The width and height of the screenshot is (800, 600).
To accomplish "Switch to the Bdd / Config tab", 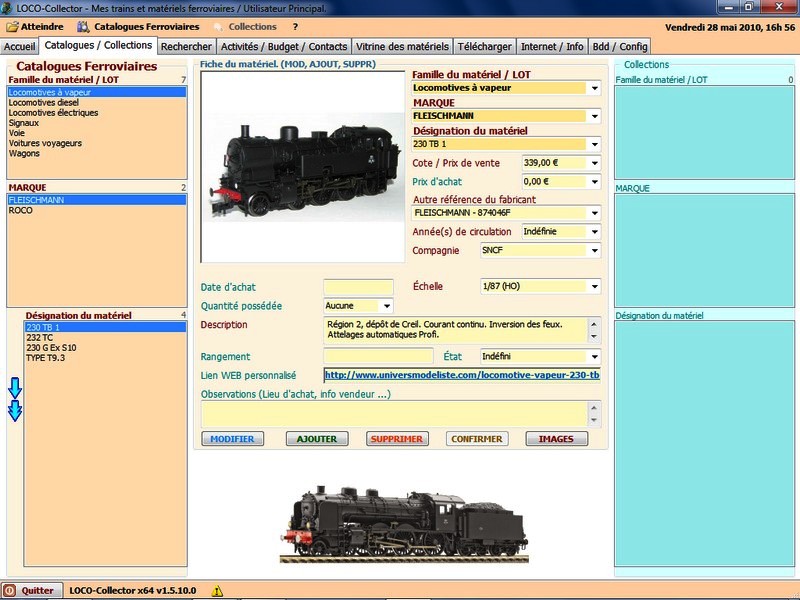I will click(x=619, y=46).
